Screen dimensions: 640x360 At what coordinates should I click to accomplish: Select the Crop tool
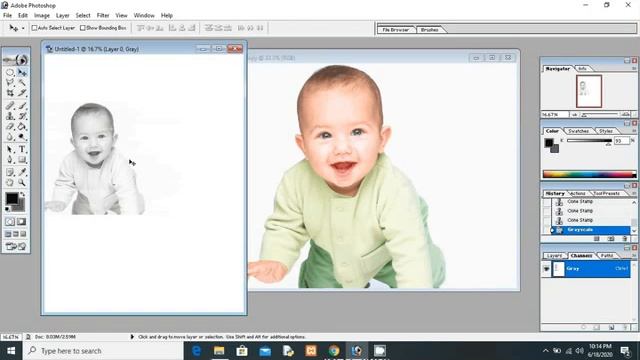[x=10, y=93]
